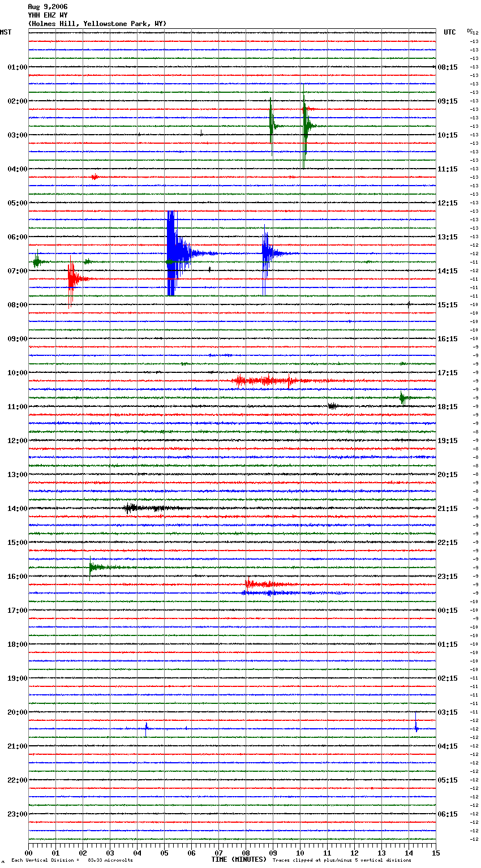Click the 'Each Vertical Division = 83.33 microvolts' note

click(x=72, y=861)
